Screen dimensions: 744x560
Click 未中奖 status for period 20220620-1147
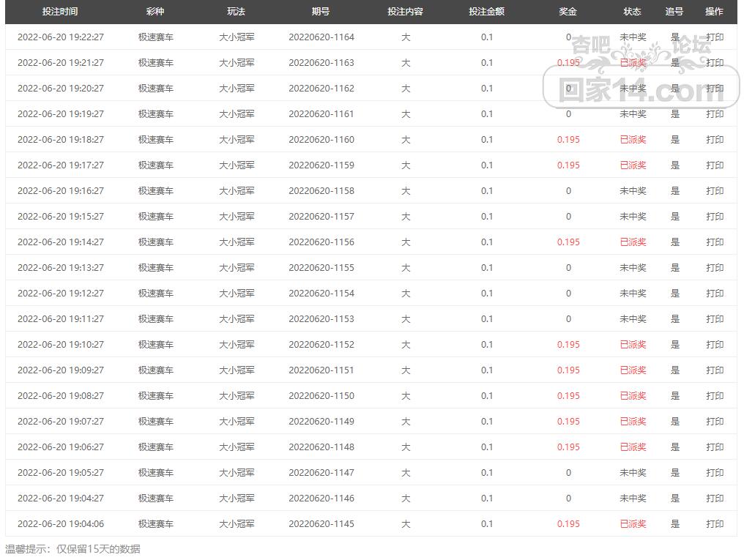point(633,472)
